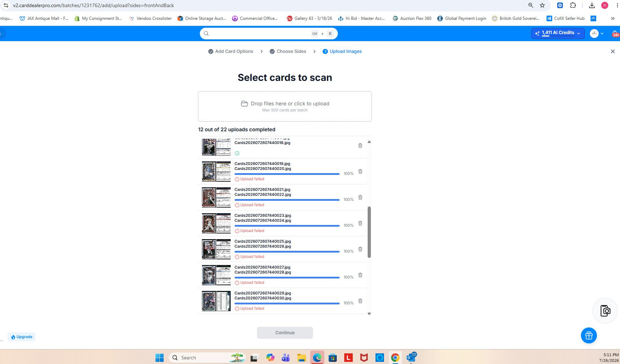View site information icon in address bar
Screen dimensions: 620x364
(6, 5)
